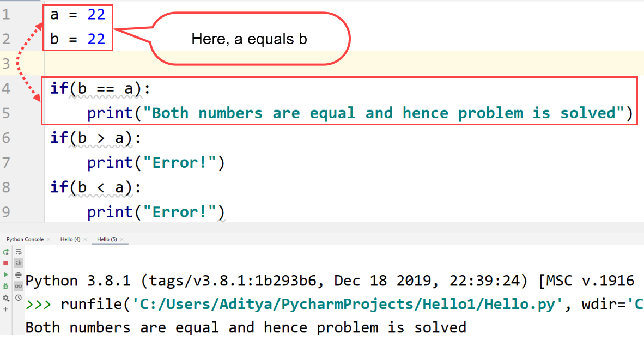Stop the console with red square

point(6,263)
